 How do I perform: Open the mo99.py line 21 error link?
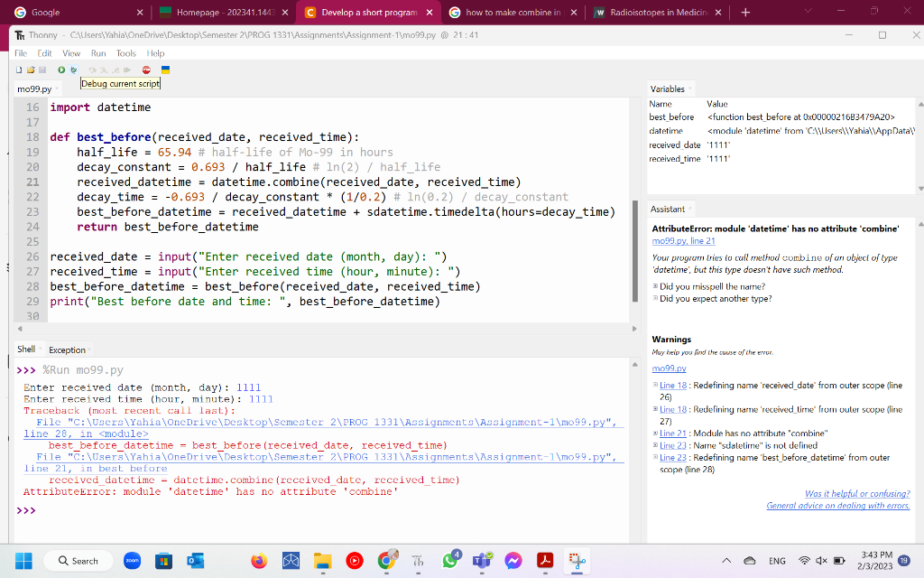[x=683, y=240]
